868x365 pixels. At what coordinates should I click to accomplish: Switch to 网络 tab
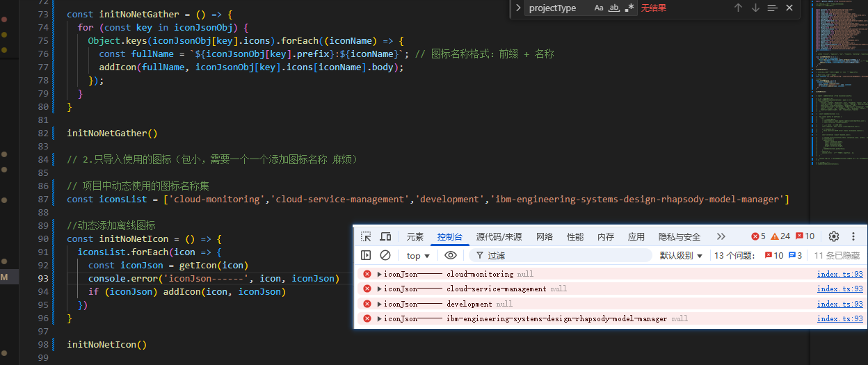[545, 236]
